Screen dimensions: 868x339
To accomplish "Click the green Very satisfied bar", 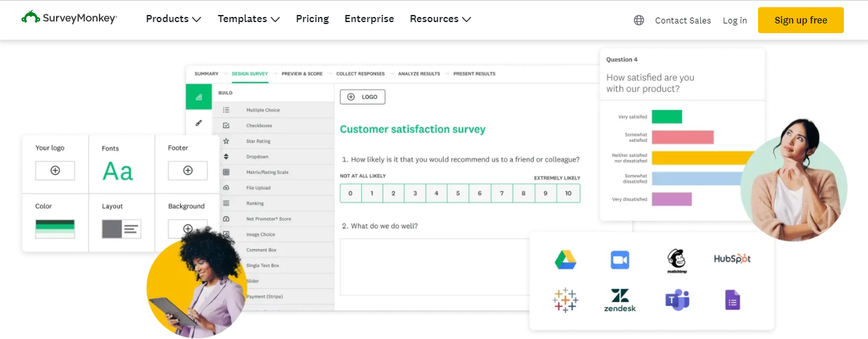I will pos(667,116).
